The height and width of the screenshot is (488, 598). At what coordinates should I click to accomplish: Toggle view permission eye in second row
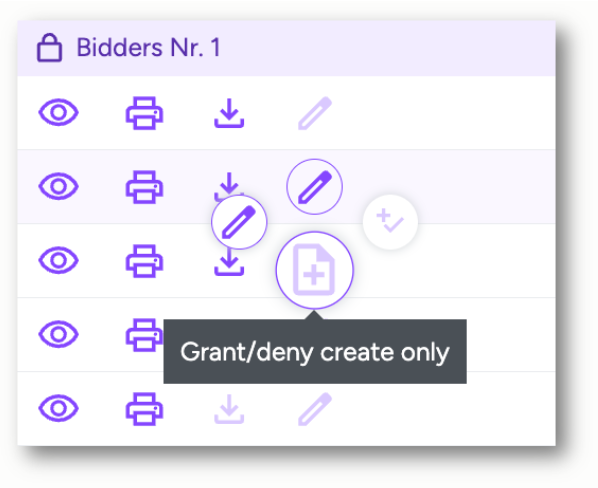point(58,186)
